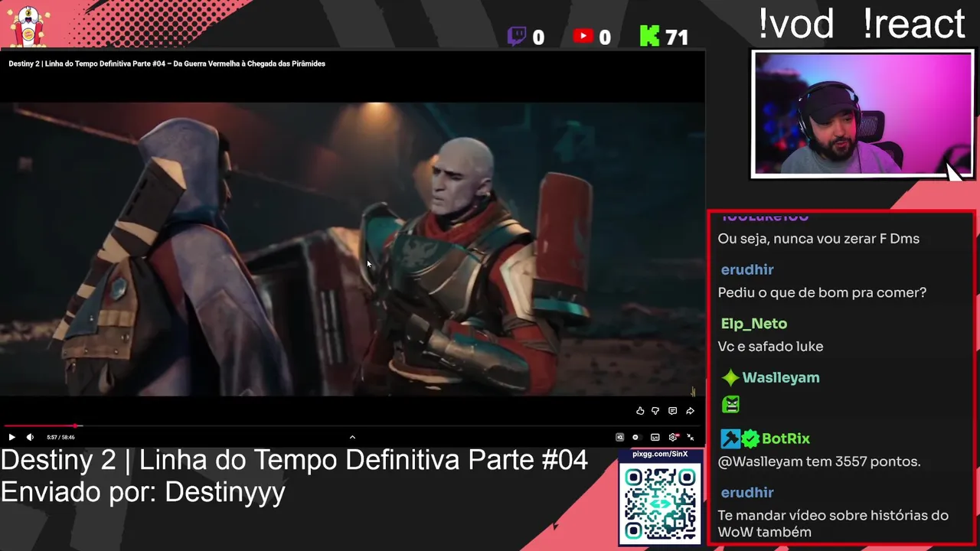
Task: Click 'Enviado por: Destinyyy' caption
Action: (143, 491)
